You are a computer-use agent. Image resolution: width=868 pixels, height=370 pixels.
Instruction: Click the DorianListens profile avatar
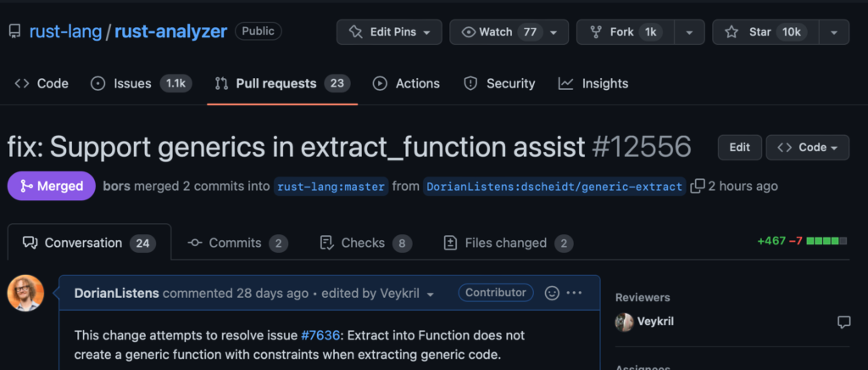pos(25,293)
